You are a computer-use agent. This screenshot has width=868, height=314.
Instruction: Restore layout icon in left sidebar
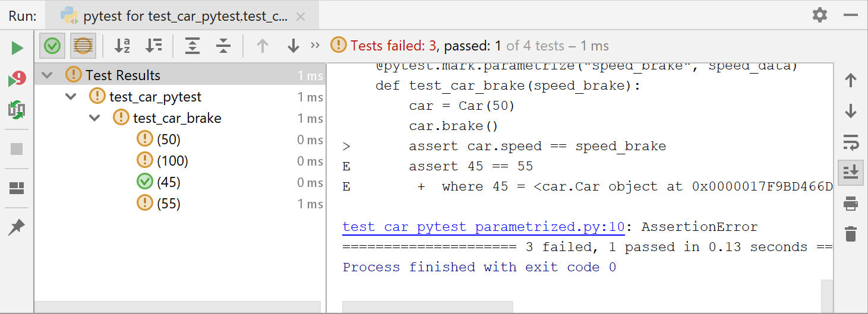point(17,189)
